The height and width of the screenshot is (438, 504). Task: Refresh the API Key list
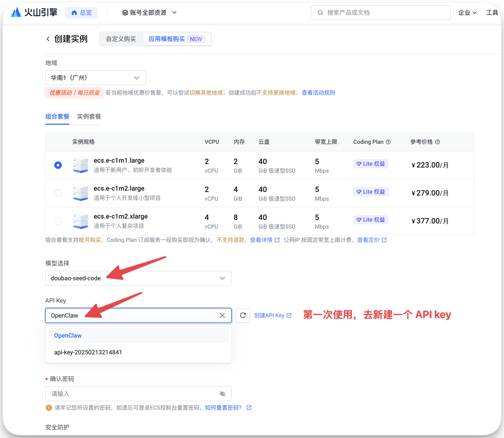click(x=243, y=316)
